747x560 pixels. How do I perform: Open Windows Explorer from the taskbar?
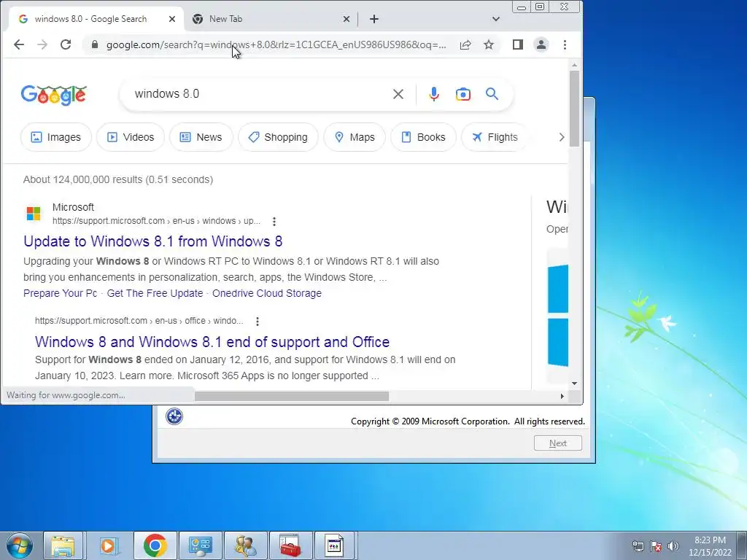63,545
